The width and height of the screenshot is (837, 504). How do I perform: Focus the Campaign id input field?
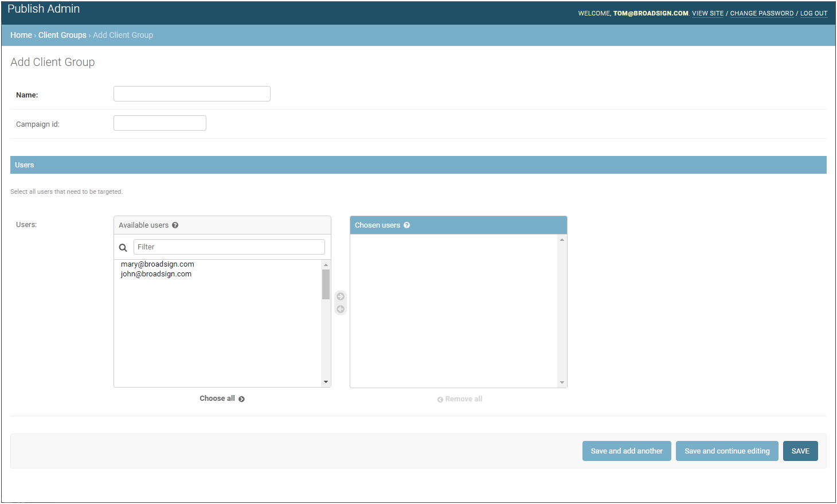click(x=160, y=123)
